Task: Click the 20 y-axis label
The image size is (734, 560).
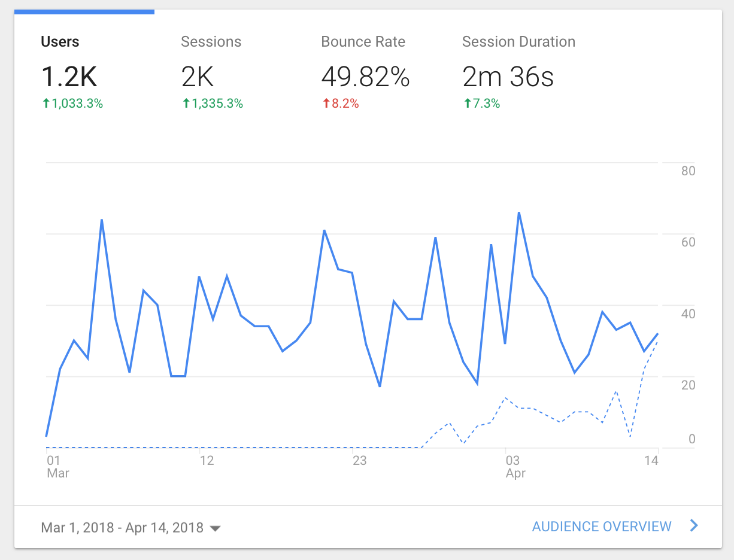Action: click(x=688, y=385)
